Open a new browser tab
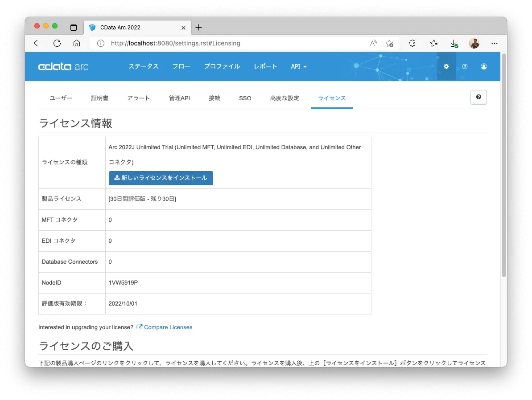Image resolution: width=532 pixels, height=400 pixels. [x=199, y=28]
